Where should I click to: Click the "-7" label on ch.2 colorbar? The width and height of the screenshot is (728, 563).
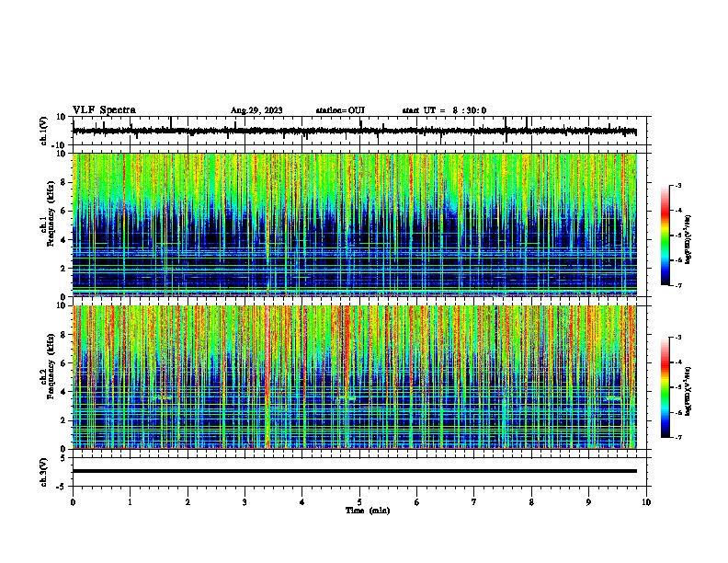click(x=677, y=437)
